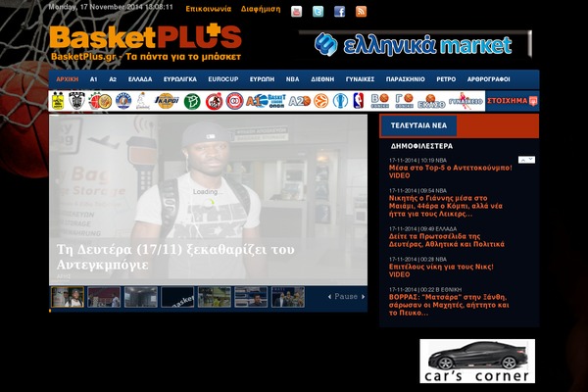Click the news list down arrow
588x392 pixels.
(x=531, y=160)
